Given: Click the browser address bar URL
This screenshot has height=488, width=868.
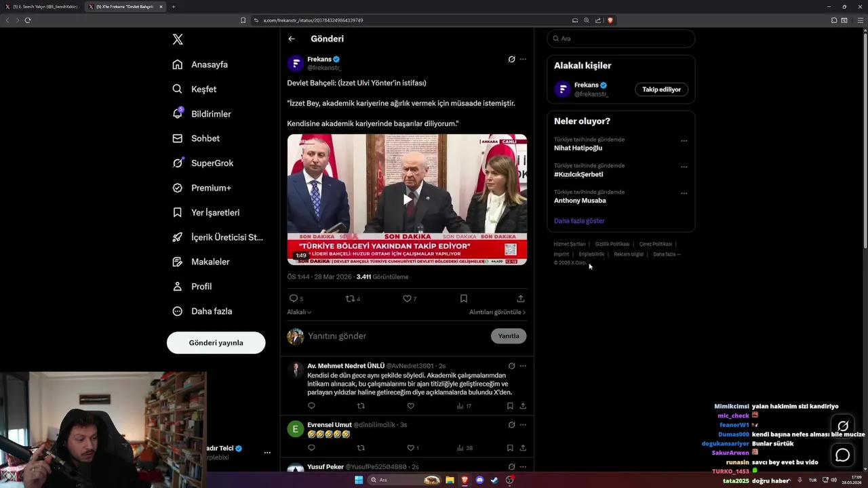Looking at the screenshot, I should tap(313, 20).
